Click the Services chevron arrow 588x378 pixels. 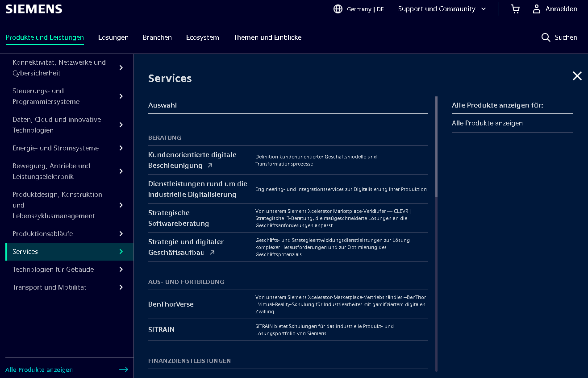pyautogui.click(x=121, y=252)
